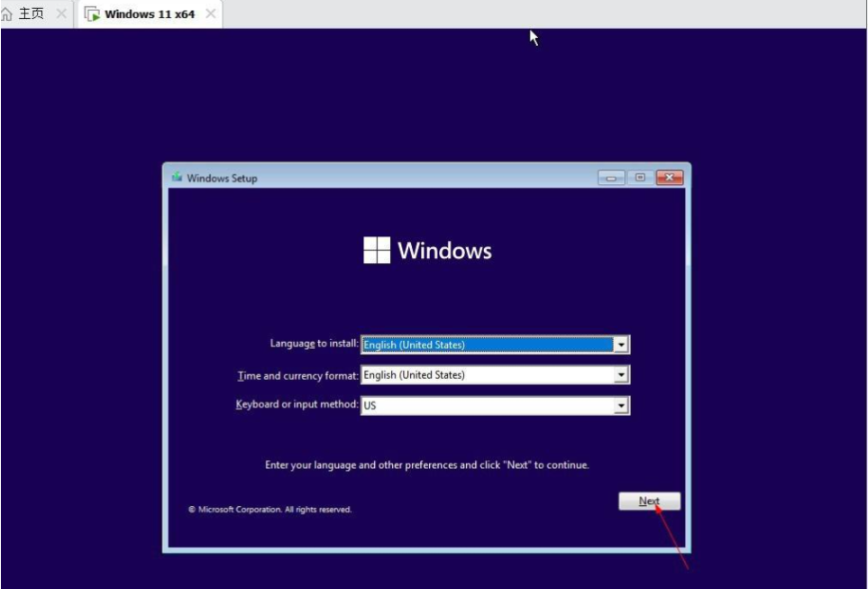This screenshot has height=589, width=868.
Task: Click the VM icon on the Windows 11 x64 tab
Action: (x=92, y=14)
